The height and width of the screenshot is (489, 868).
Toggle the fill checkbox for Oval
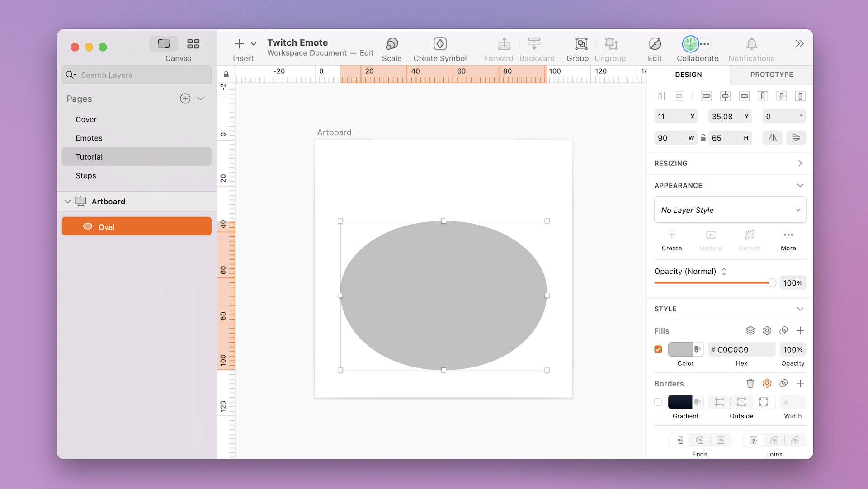(x=658, y=349)
